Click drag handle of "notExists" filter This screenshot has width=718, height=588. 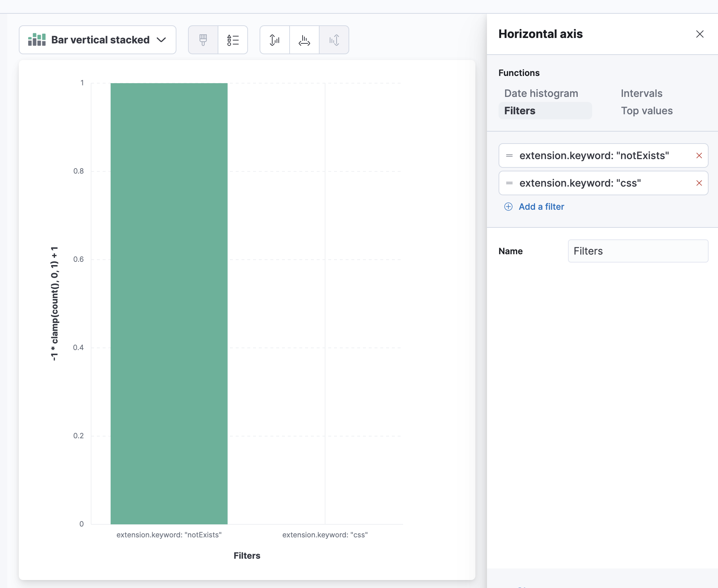pyautogui.click(x=509, y=155)
